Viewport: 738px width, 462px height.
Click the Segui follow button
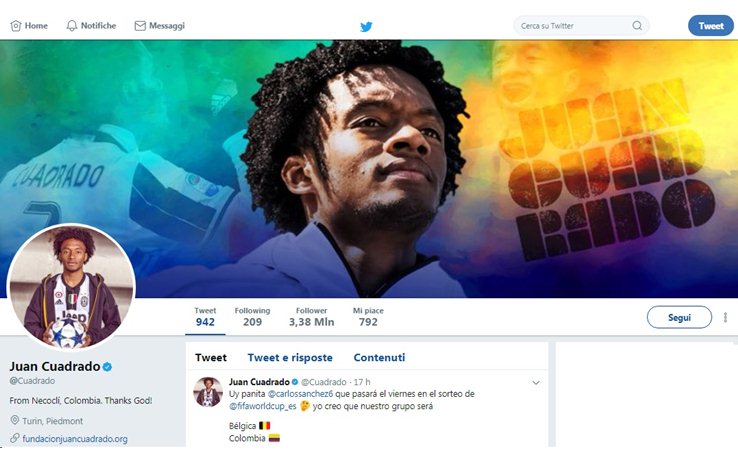pyautogui.click(x=679, y=318)
